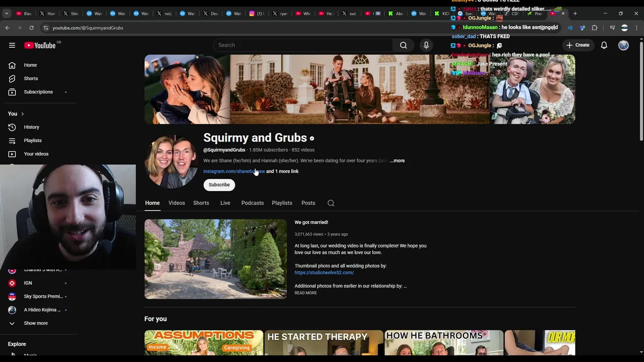Play the We got married featured video
Screen dimensions: 644x362
pos(215,259)
